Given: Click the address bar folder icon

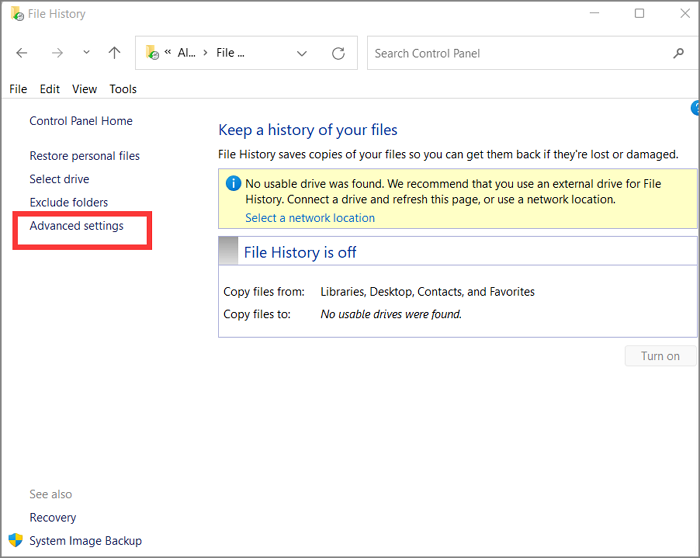Looking at the screenshot, I should tap(153, 53).
